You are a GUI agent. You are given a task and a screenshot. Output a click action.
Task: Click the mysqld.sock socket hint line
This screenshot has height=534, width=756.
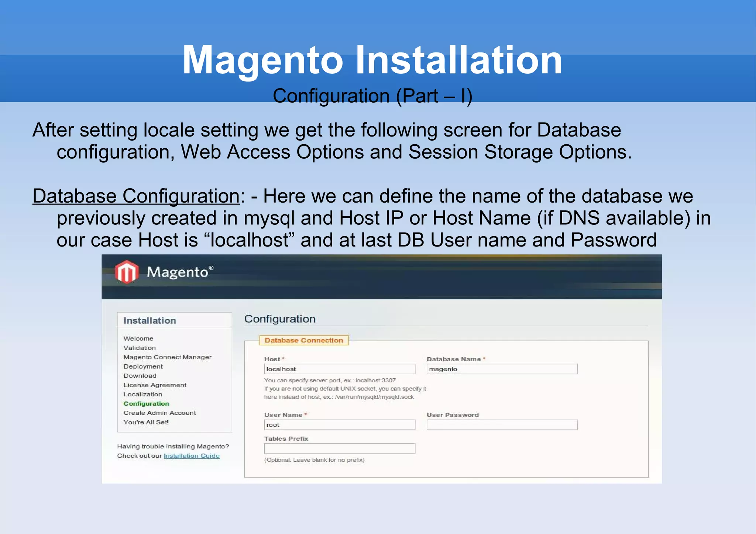coord(339,397)
